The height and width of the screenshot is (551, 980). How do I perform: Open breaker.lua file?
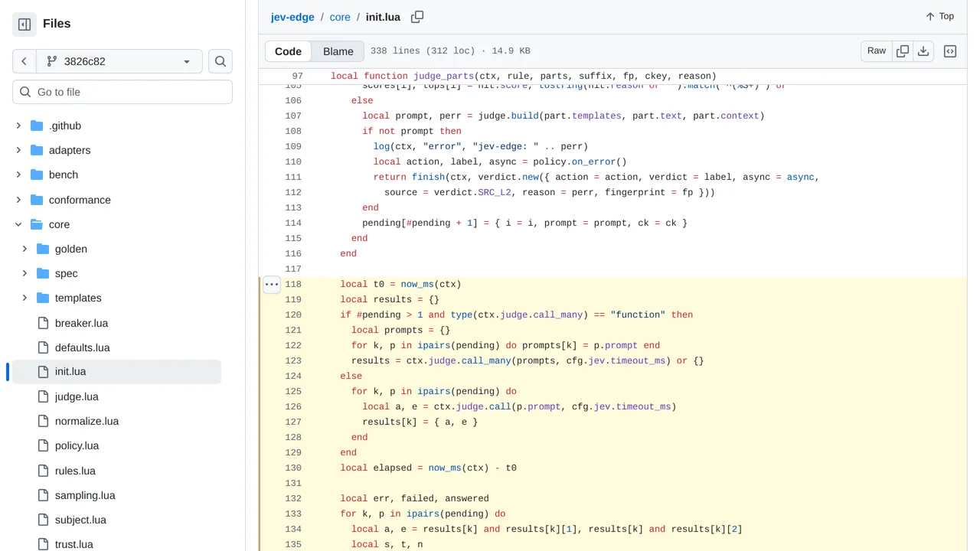coord(81,323)
